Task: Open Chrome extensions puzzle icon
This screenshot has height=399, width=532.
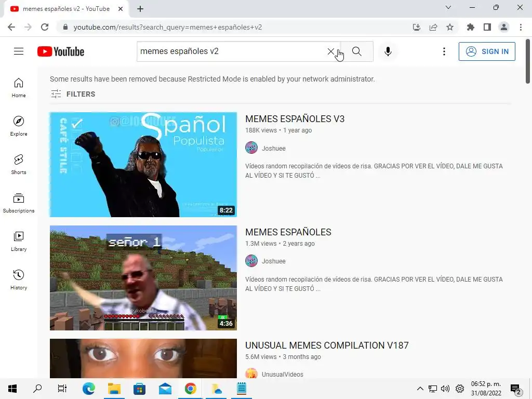Action: click(x=471, y=27)
